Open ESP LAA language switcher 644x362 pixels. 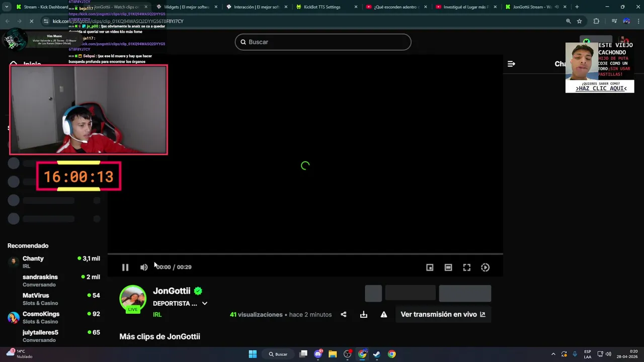(x=588, y=354)
